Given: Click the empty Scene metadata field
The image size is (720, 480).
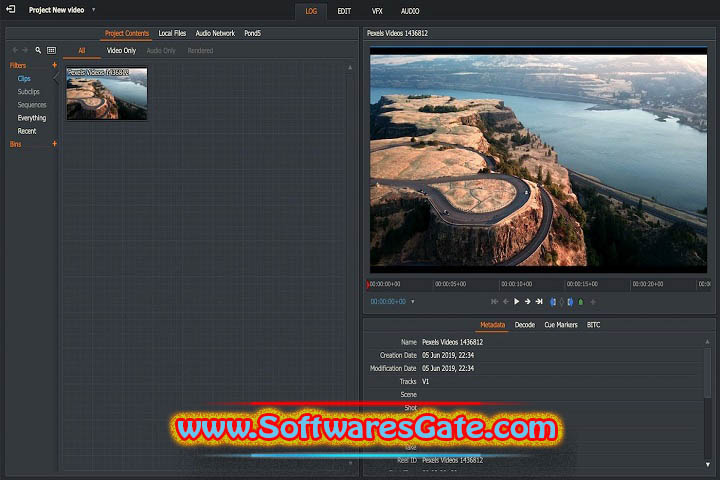Looking at the screenshot, I should click(x=560, y=395).
